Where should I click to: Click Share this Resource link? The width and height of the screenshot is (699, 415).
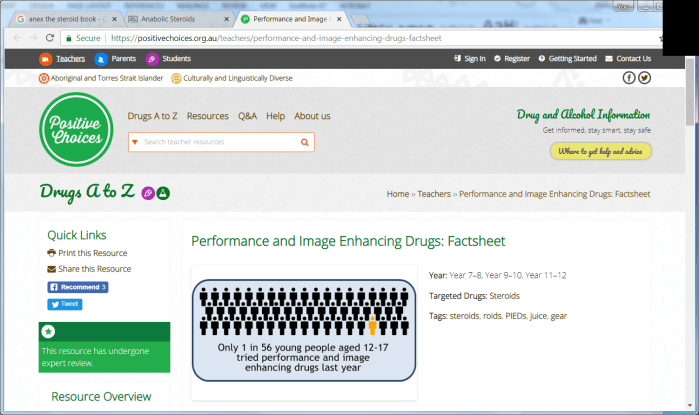pos(89,269)
